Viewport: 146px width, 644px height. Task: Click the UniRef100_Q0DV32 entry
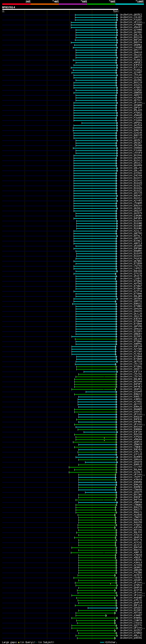pyautogui.click(x=131, y=412)
